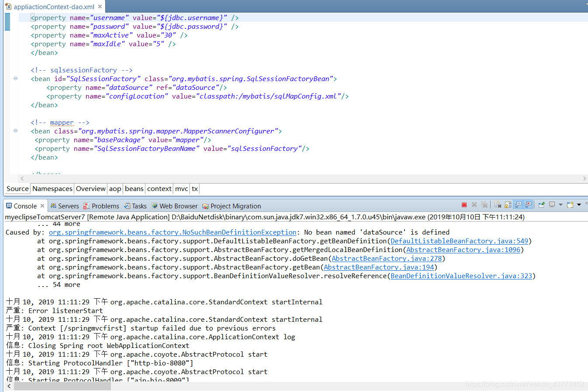The width and height of the screenshot is (588, 392).
Task: Click the 'http-bio-8080' ProtocolHandler console line
Action: [100, 363]
